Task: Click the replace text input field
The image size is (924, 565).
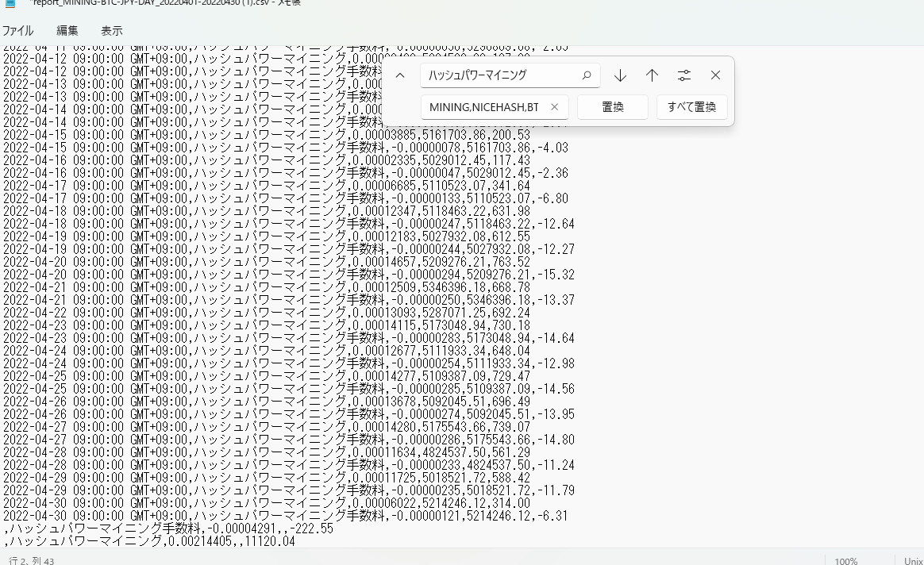Action: (x=484, y=107)
